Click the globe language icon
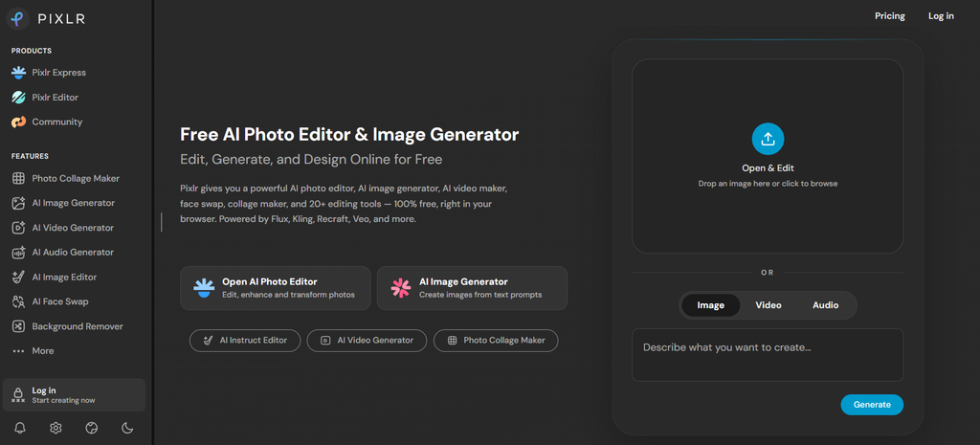 (x=92, y=428)
